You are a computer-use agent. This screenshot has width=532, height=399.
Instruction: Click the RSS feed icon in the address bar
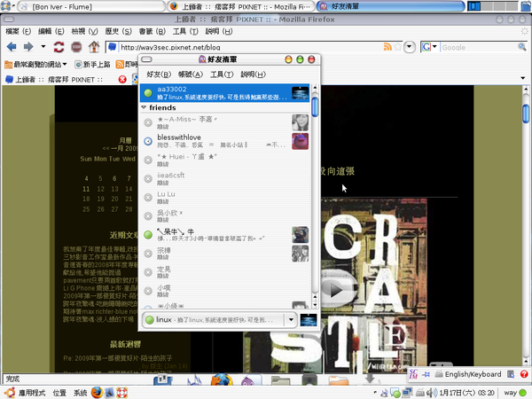point(387,47)
